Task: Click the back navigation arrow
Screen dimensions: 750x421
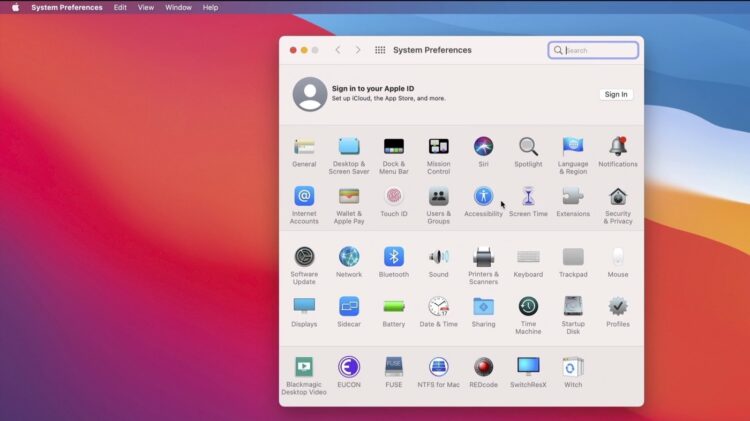Action: (338, 50)
